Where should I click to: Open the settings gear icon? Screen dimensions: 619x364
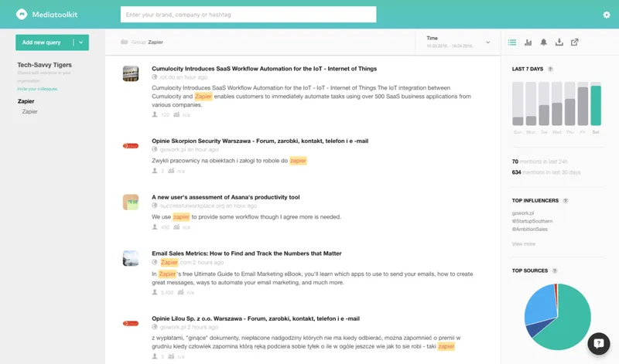(607, 15)
